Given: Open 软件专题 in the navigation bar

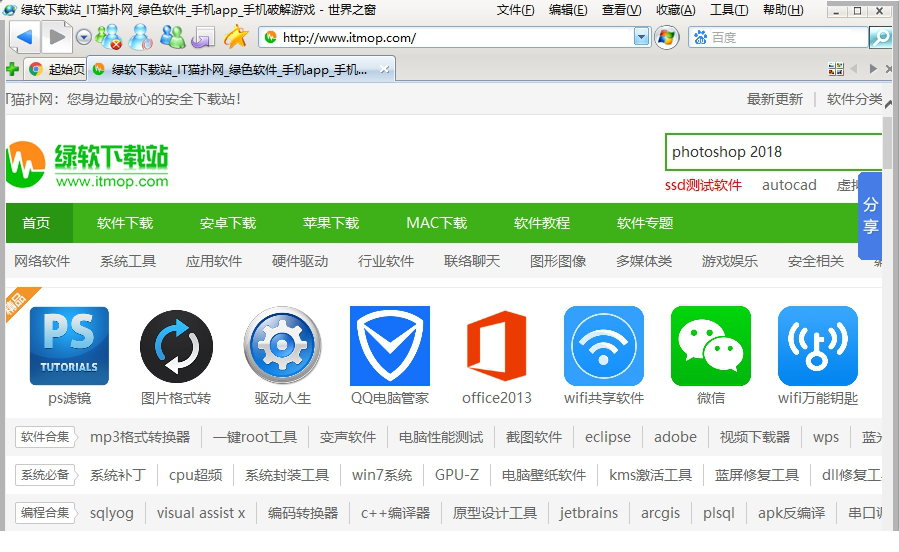Looking at the screenshot, I should (x=645, y=223).
